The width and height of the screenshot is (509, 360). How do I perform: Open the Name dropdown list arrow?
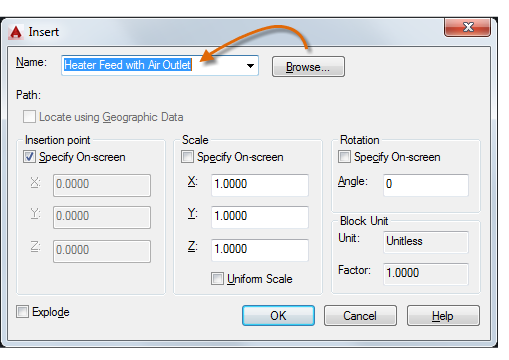pyautogui.click(x=250, y=66)
